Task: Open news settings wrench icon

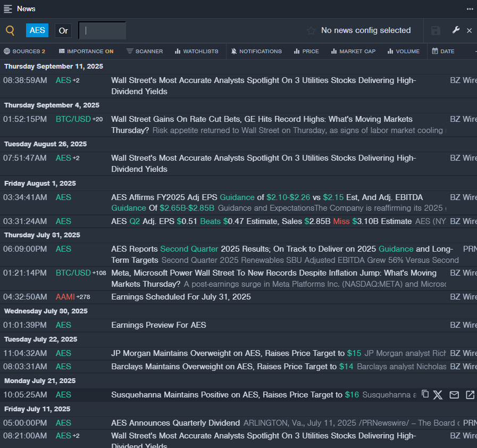Action: coord(456,30)
